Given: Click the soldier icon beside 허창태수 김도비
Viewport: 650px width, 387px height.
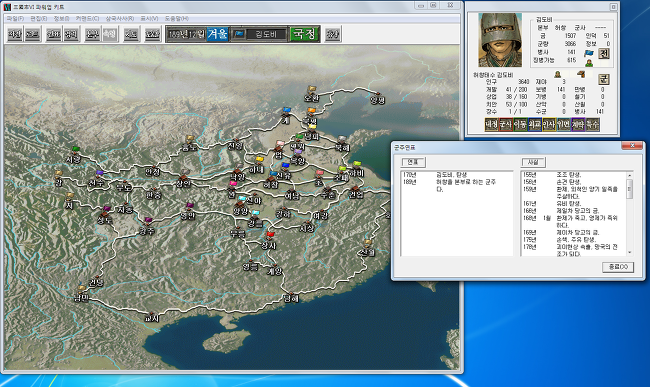Looking at the screenshot, I should tap(558, 74).
